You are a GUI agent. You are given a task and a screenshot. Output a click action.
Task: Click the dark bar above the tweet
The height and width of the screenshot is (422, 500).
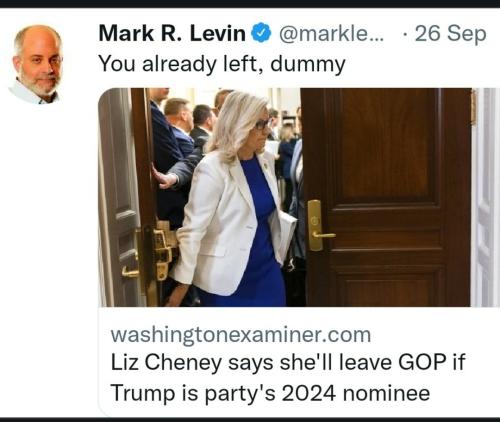(x=250, y=4)
